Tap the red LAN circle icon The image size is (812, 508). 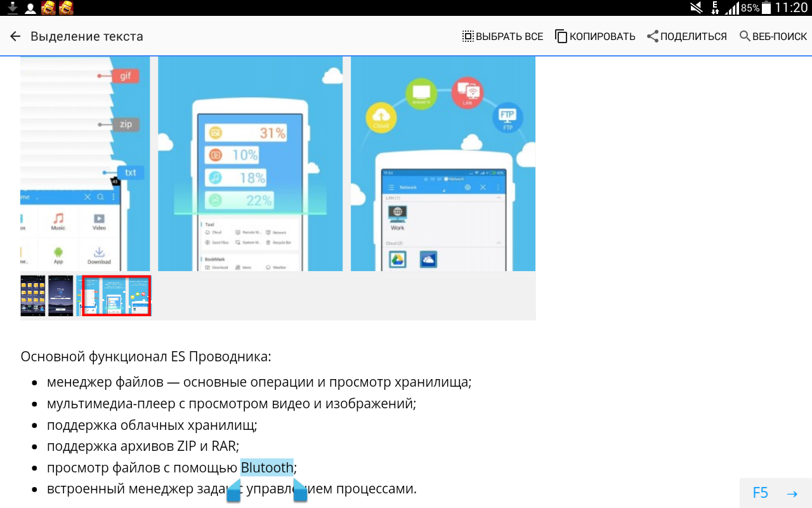tap(468, 93)
